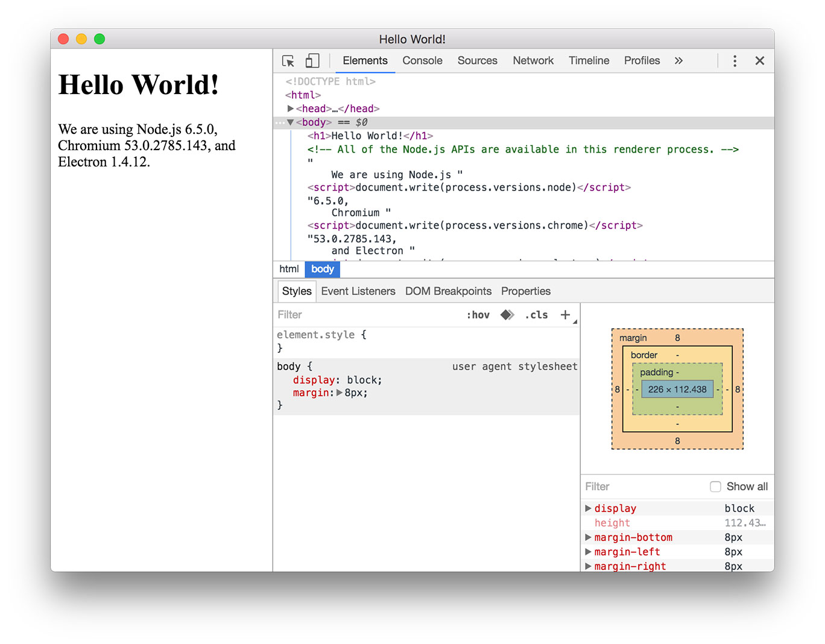Show more DevTools tabs via the double chevron

click(x=678, y=61)
